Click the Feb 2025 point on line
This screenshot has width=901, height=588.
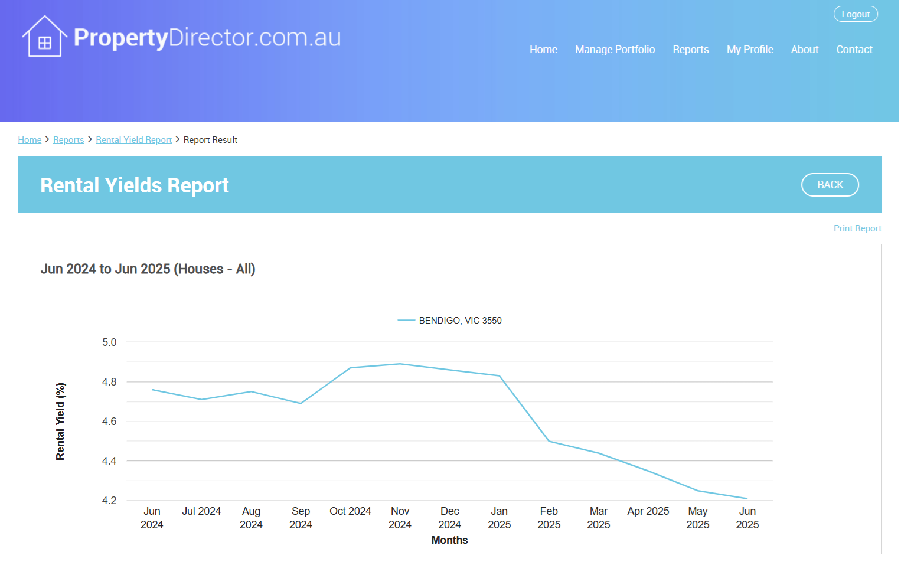click(549, 441)
